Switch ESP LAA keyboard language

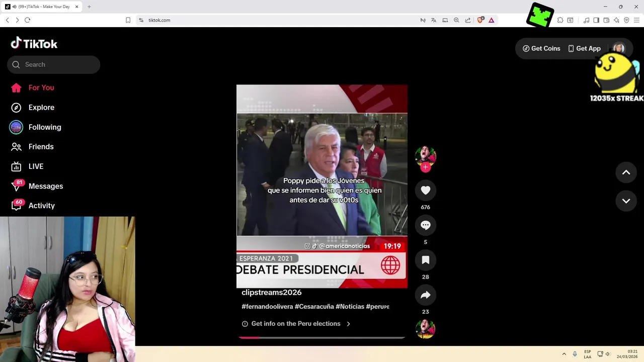588,354
